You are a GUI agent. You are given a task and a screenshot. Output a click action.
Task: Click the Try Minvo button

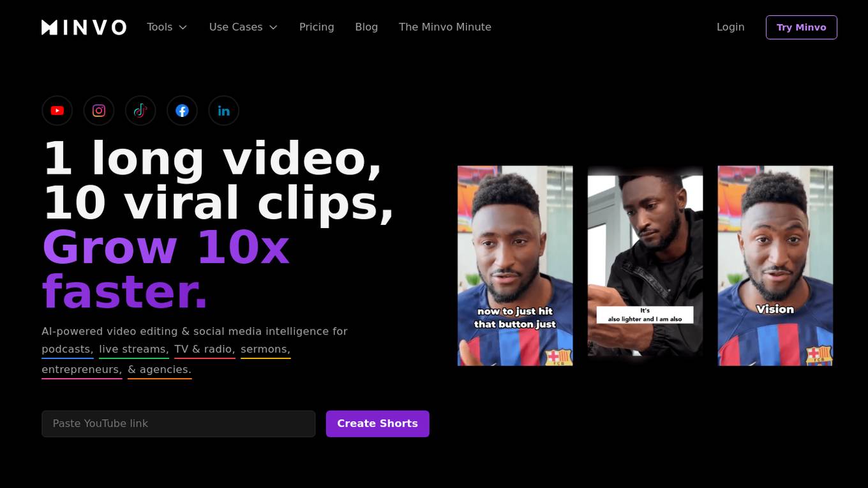point(801,27)
